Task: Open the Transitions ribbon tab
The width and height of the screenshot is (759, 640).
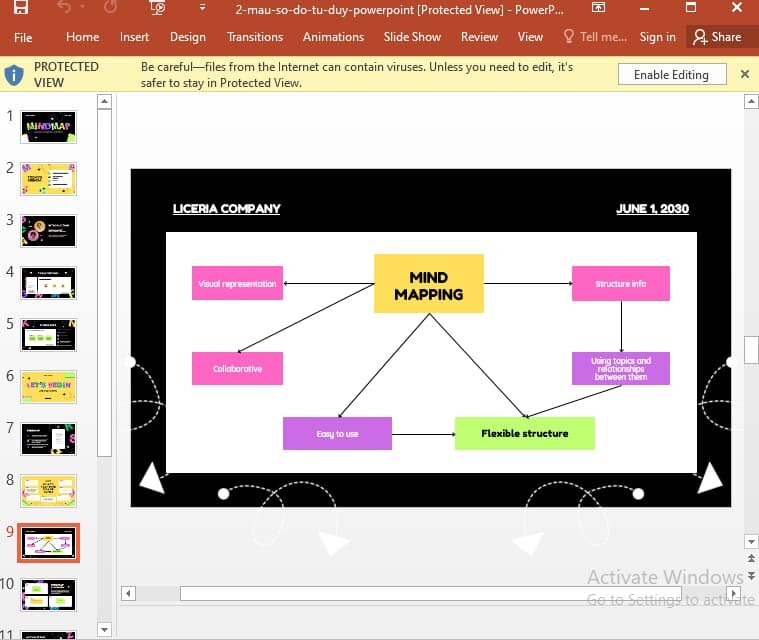Action: [x=255, y=37]
